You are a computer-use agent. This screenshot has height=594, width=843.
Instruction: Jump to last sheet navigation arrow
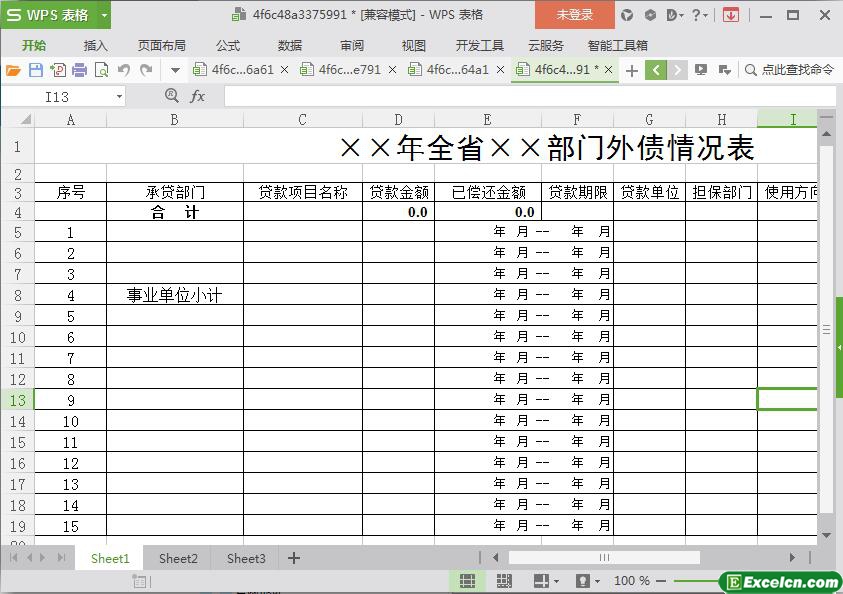[x=61, y=558]
